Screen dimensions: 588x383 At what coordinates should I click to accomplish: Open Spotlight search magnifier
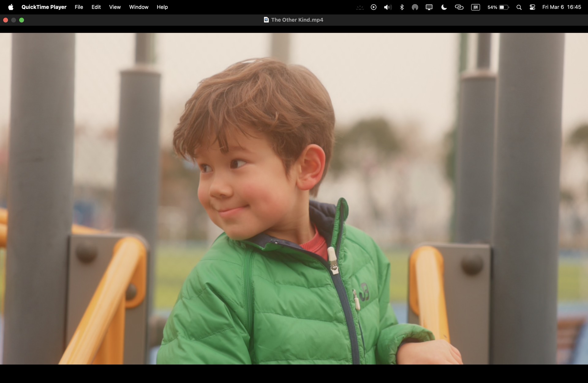pos(519,7)
